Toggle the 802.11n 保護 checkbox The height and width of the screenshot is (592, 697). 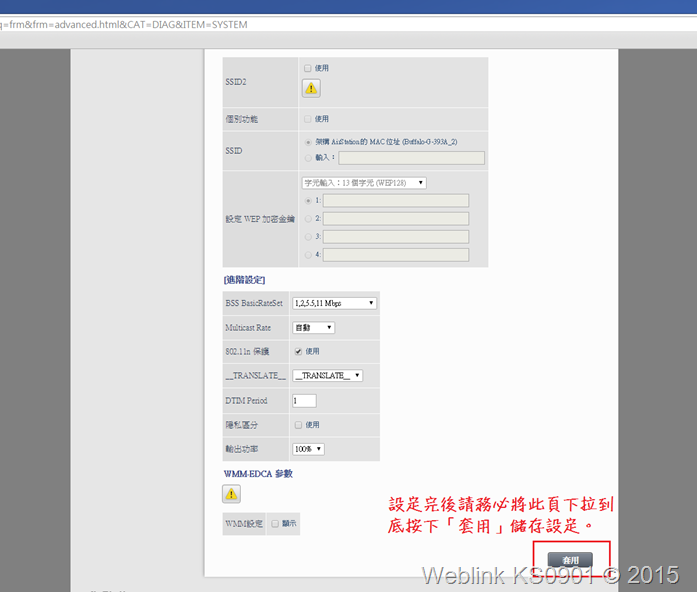(x=298, y=352)
